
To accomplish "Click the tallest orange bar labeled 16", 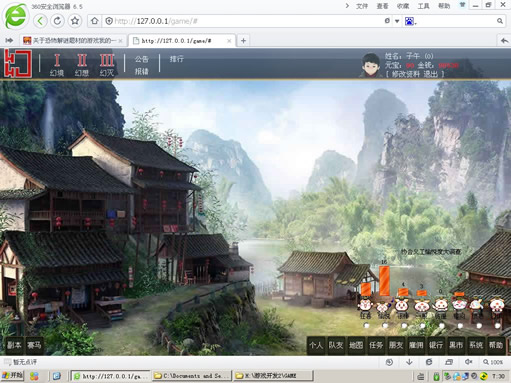I will (x=384, y=281).
